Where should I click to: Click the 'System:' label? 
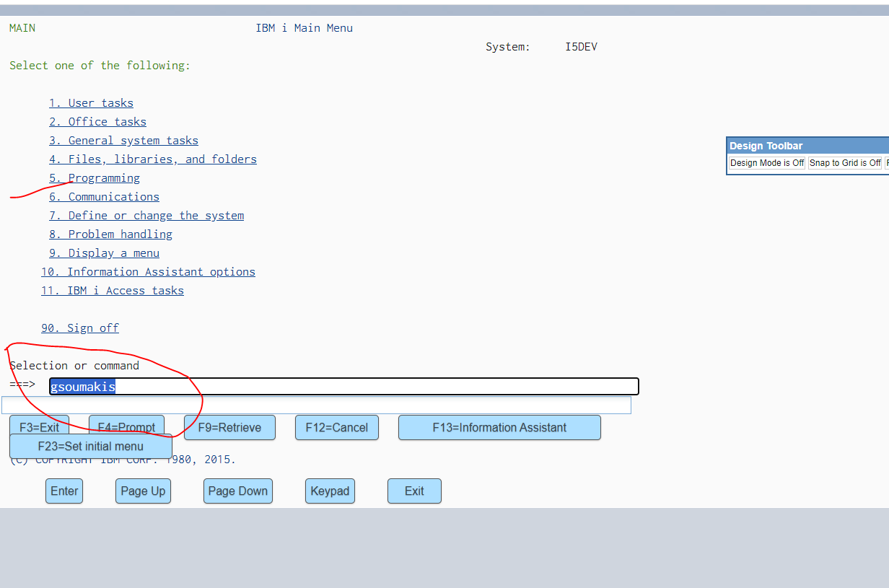pyautogui.click(x=508, y=47)
